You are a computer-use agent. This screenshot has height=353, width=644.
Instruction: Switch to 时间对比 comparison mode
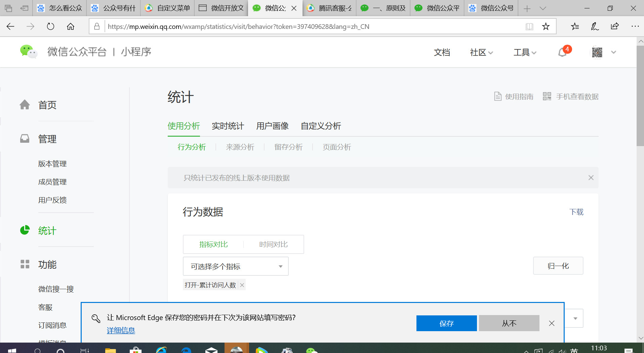(x=273, y=244)
